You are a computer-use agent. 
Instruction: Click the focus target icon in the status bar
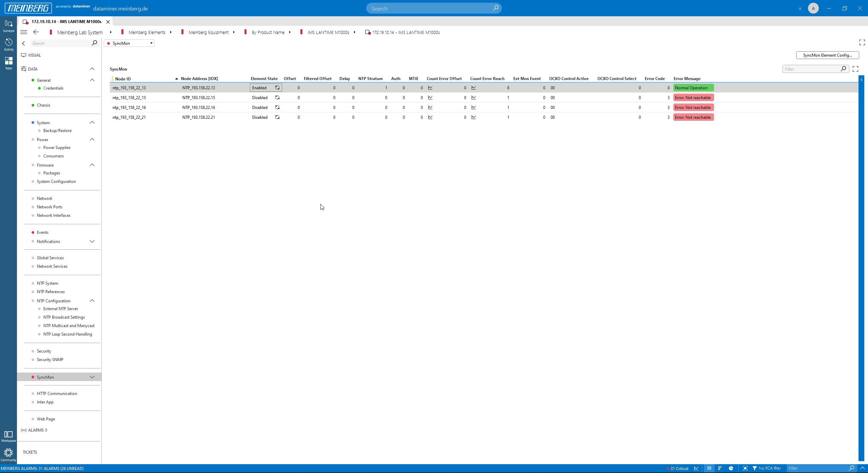tap(745, 468)
